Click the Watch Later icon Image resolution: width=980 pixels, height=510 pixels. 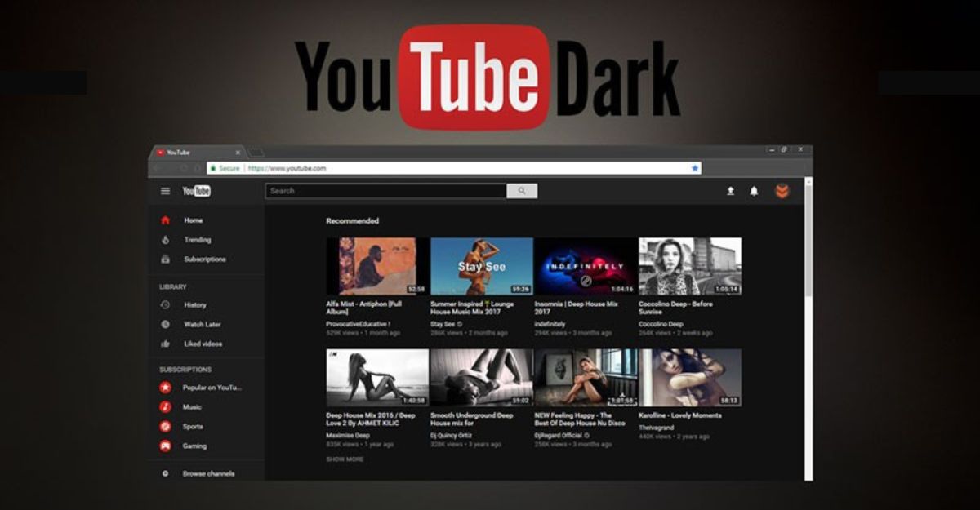pyautogui.click(x=165, y=325)
